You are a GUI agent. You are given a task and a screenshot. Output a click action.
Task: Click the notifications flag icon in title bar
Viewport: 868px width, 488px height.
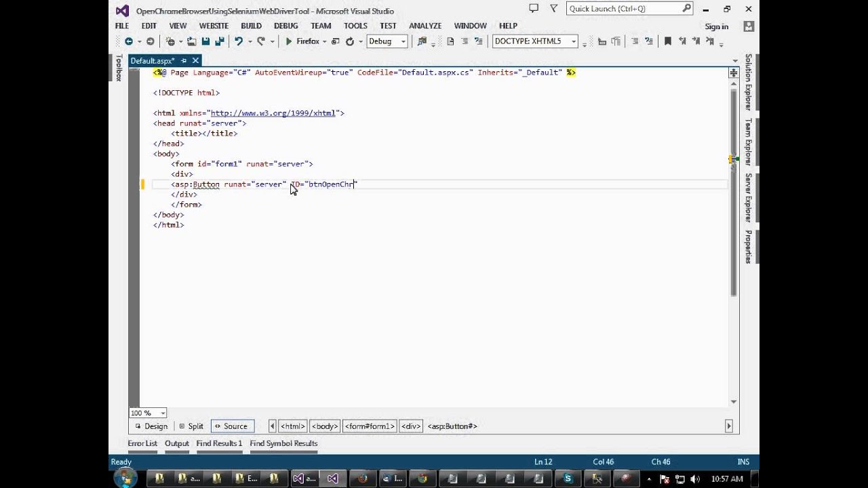534,8
